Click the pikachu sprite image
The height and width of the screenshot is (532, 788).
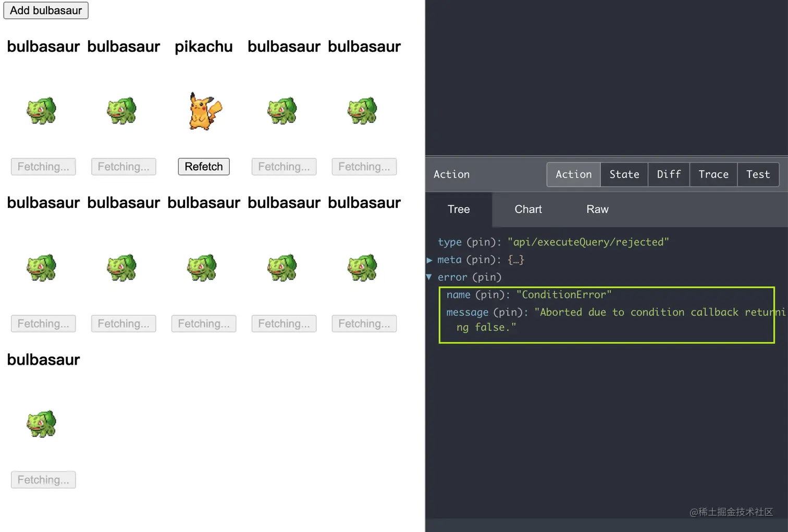(x=205, y=111)
